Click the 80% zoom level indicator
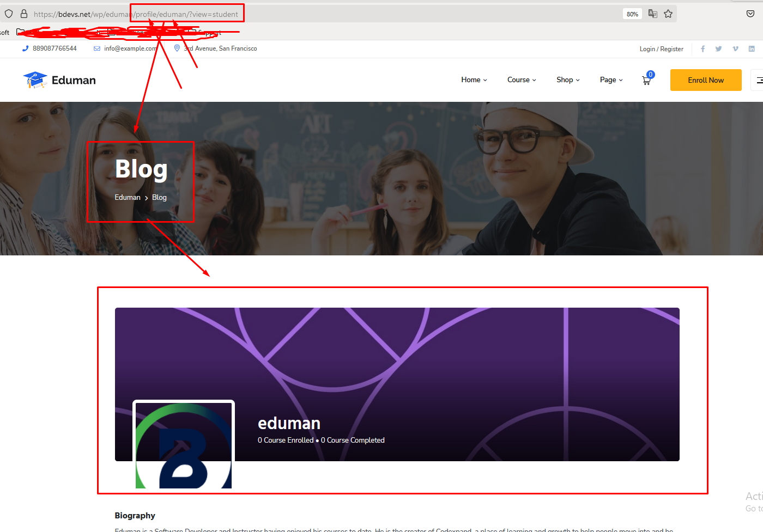The height and width of the screenshot is (532, 763). point(632,14)
